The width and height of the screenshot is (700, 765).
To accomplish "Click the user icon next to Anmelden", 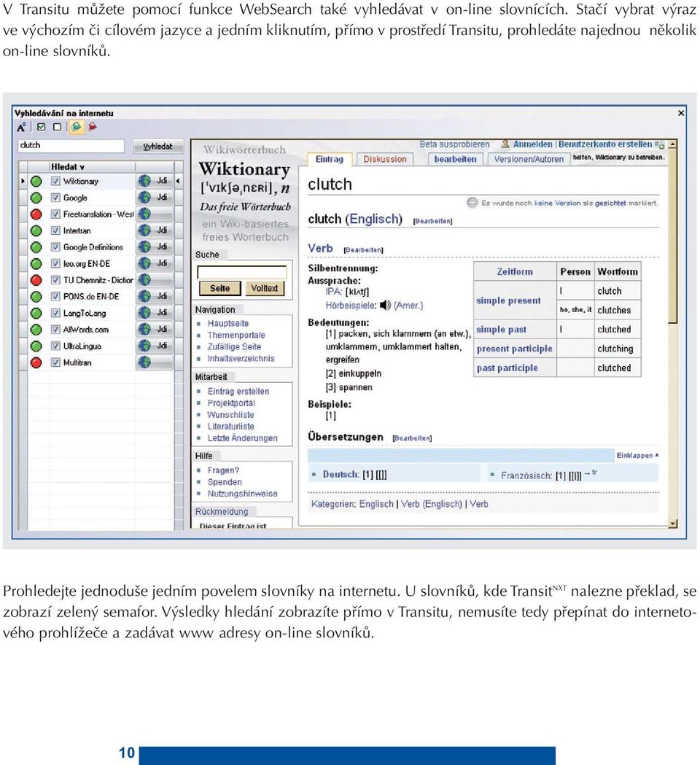I will click(505, 144).
